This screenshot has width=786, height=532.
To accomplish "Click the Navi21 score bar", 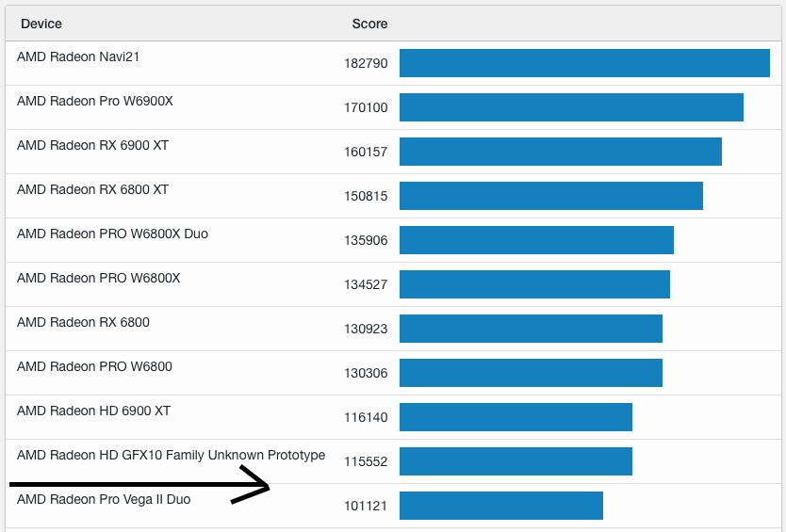I will click(584, 63).
